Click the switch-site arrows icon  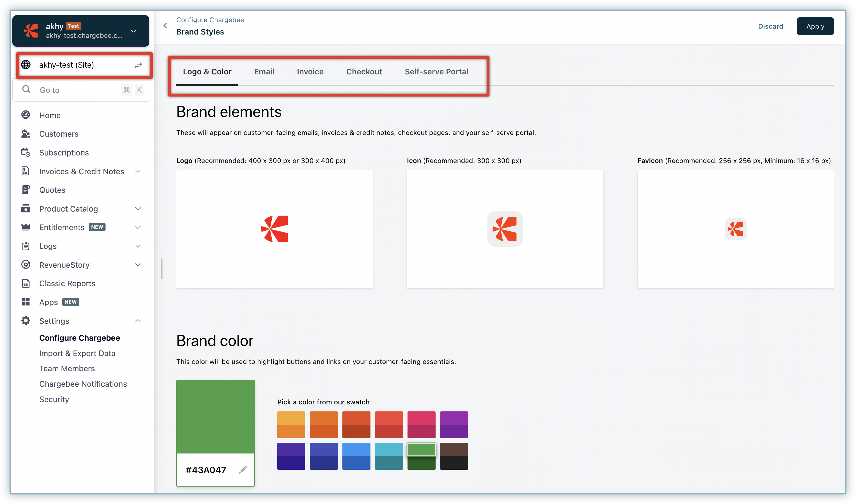click(138, 65)
